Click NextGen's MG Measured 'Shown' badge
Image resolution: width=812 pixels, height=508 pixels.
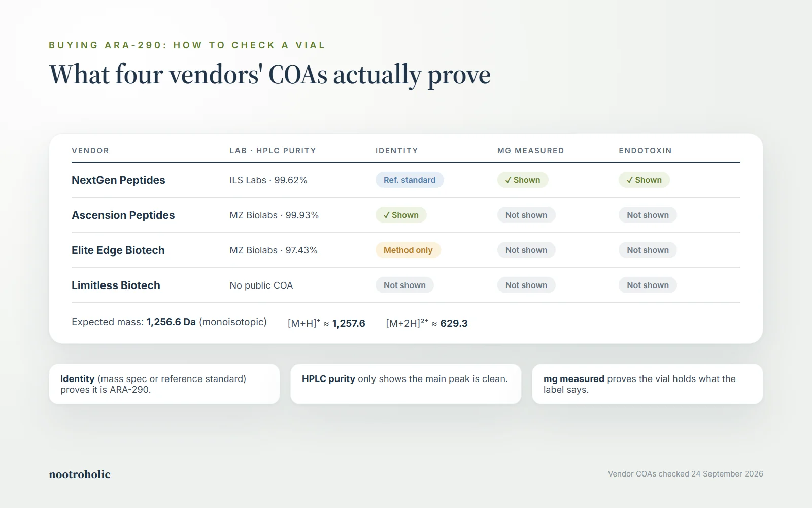click(523, 180)
